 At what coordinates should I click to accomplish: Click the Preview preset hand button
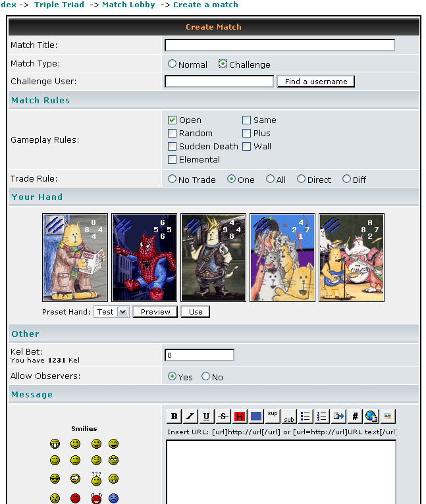155,312
